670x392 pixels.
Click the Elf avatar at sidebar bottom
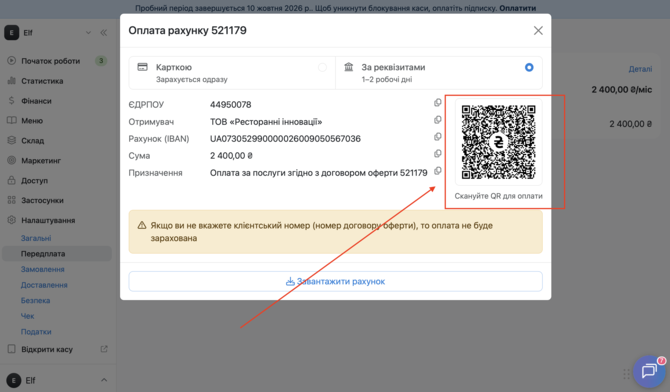pyautogui.click(x=14, y=380)
